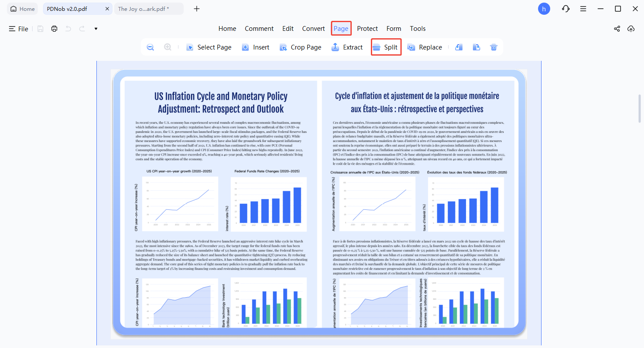Image resolution: width=644 pixels, height=348 pixels.
Task: Upload document via cloud upload icon
Action: point(631,29)
